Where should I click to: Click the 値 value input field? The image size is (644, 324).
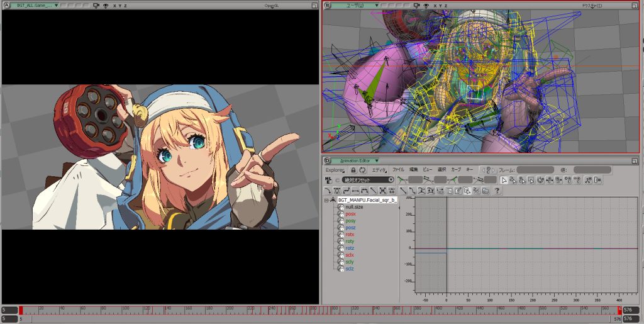[x=592, y=170]
